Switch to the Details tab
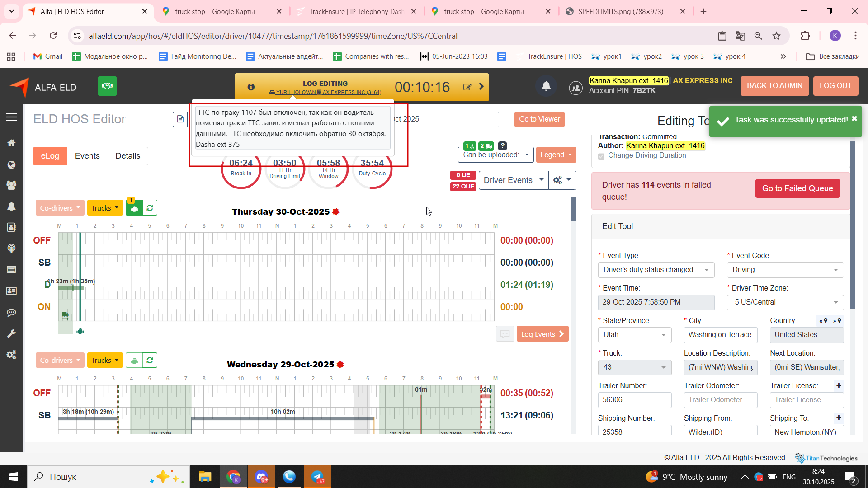 [x=127, y=156]
